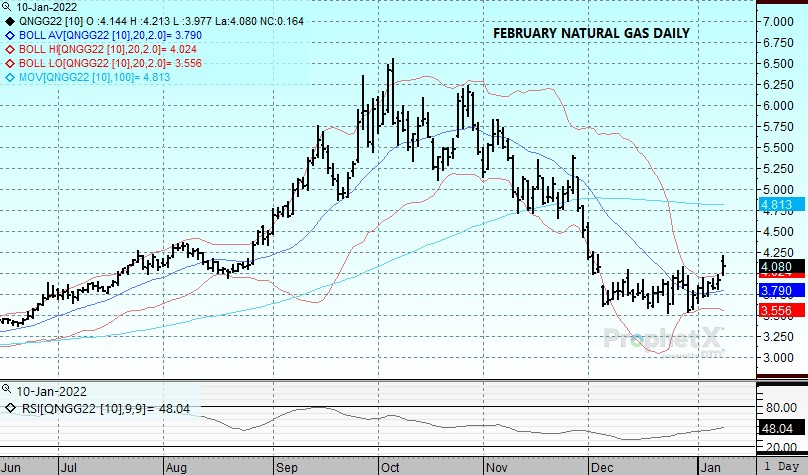
Task: Click the Dec label on time axis
Action: (x=601, y=466)
